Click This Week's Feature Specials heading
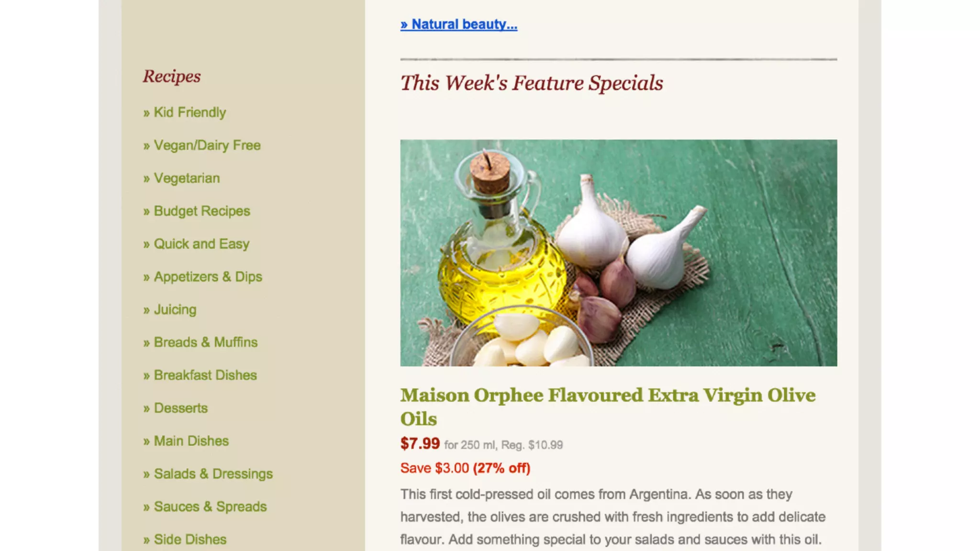This screenshot has width=980, height=551. [x=532, y=83]
